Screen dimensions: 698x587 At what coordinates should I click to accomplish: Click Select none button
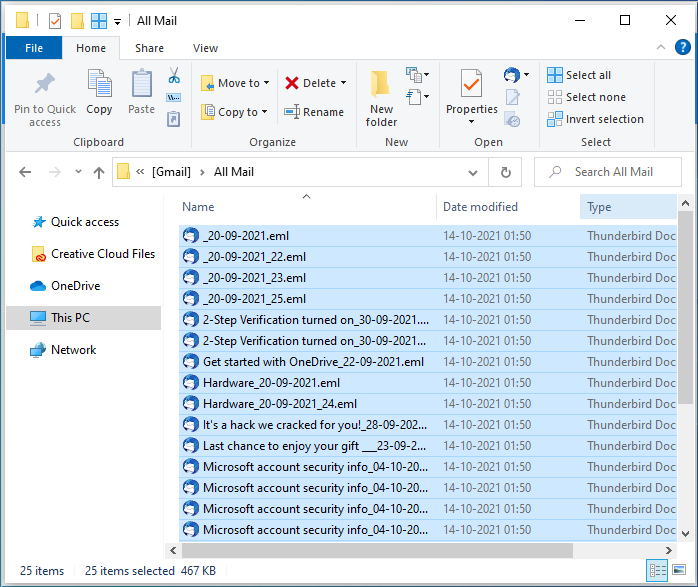(x=586, y=97)
